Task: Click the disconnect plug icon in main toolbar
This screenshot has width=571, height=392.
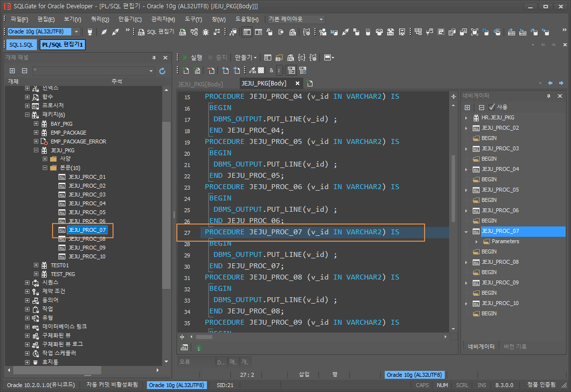Action: (x=115, y=32)
